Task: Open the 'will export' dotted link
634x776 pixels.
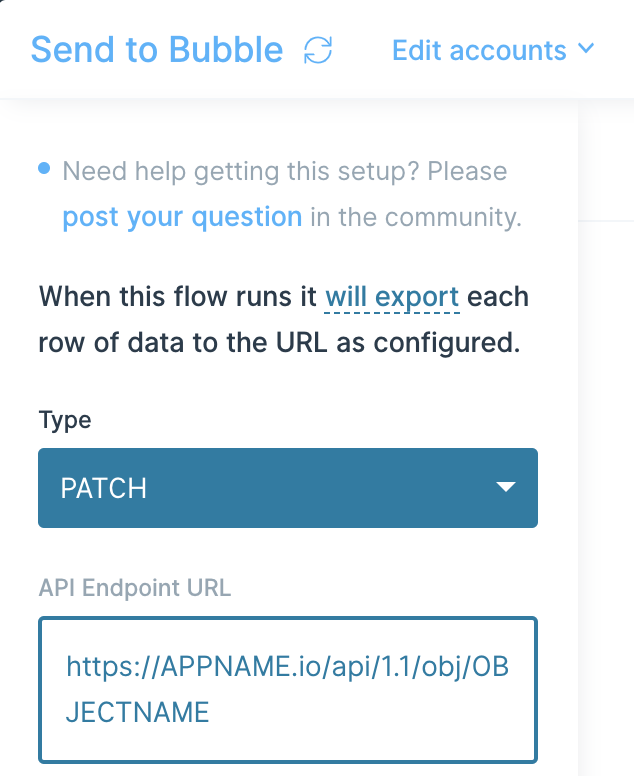Action: click(x=392, y=297)
